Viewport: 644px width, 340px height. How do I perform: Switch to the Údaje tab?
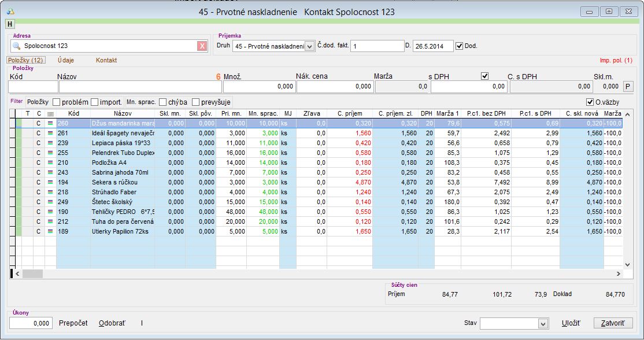[65, 60]
